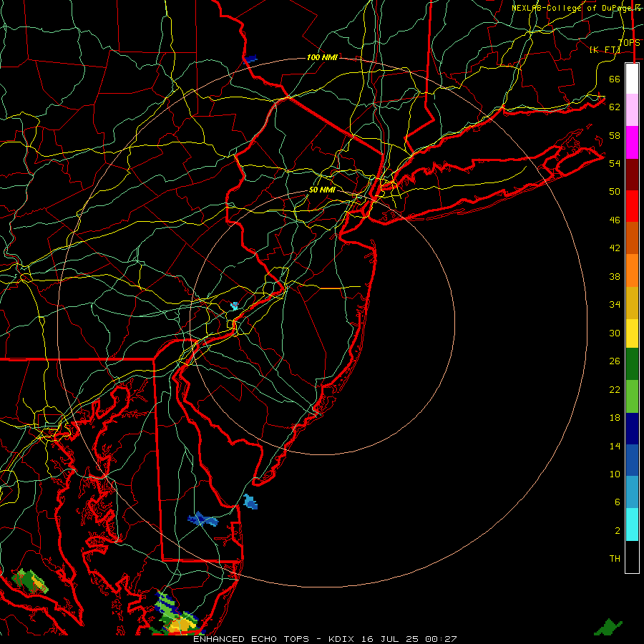Click the legend value '14'
Image resolution: width=644 pixels, height=644 pixels.
(x=615, y=446)
